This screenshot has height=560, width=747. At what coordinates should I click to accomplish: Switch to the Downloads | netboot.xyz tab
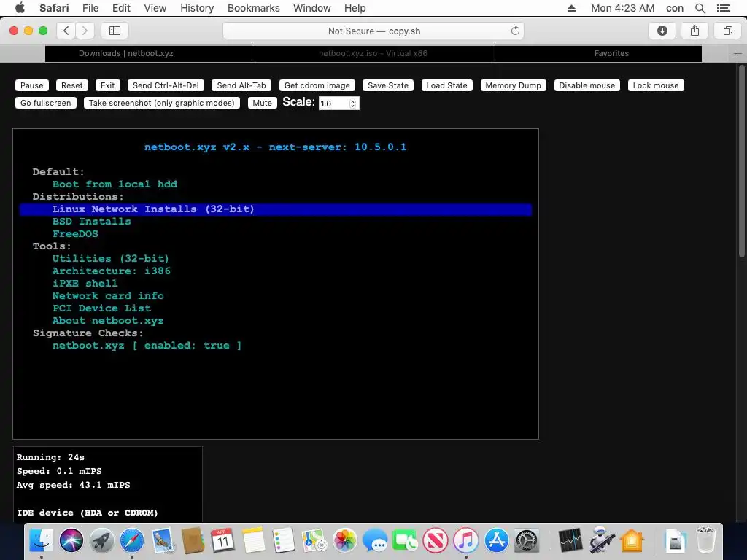148,53
